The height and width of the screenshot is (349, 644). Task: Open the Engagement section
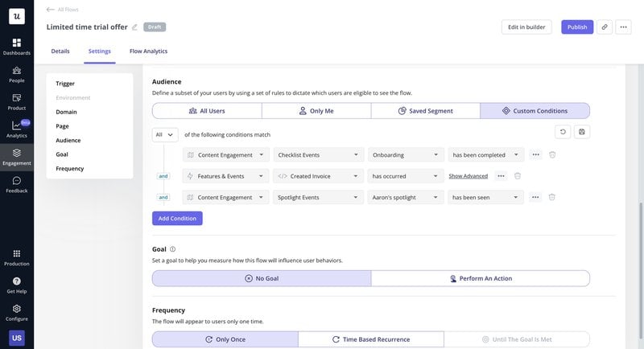point(17,157)
